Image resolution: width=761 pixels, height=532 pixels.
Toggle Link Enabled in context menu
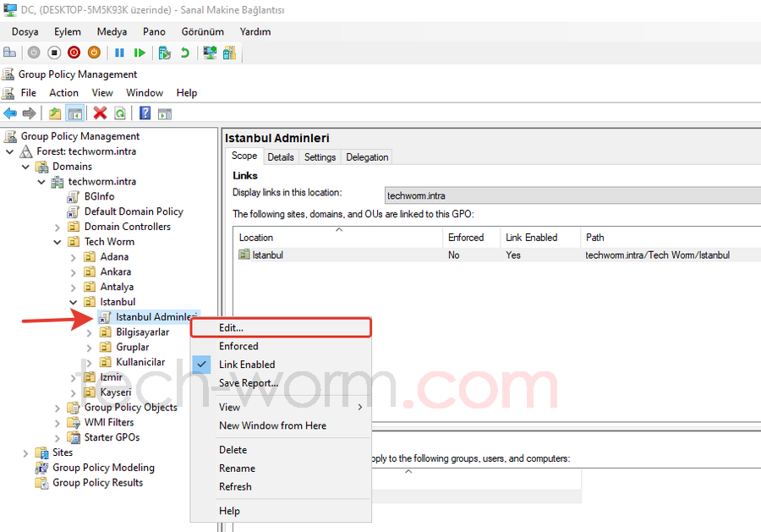[246, 365]
